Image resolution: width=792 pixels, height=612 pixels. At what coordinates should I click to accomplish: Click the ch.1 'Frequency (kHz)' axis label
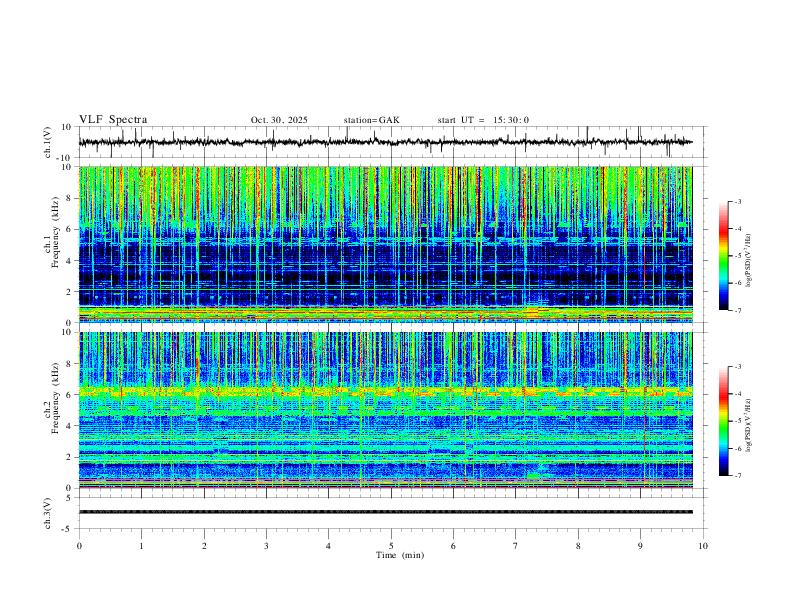coord(55,233)
